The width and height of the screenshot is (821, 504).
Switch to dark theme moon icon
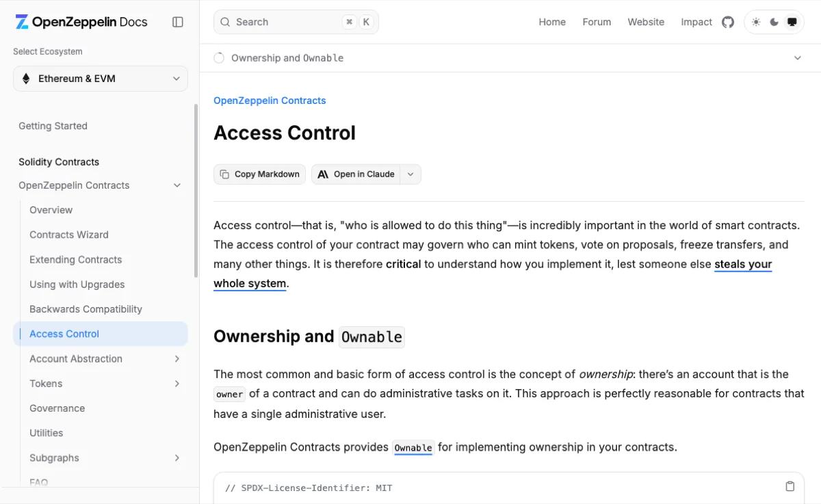tap(774, 22)
